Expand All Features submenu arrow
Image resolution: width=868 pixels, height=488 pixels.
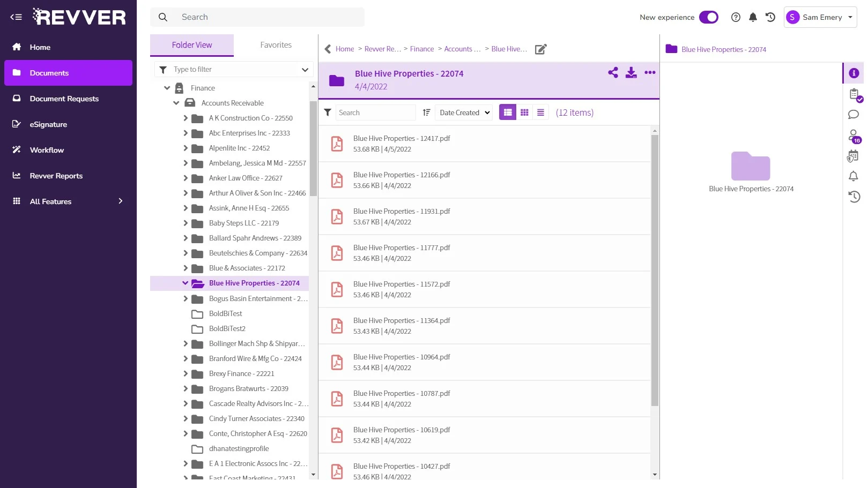(120, 201)
